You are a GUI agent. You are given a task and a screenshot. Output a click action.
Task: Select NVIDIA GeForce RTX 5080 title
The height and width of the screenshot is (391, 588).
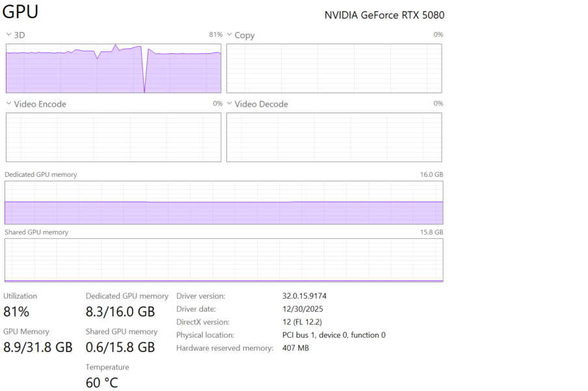coord(384,15)
